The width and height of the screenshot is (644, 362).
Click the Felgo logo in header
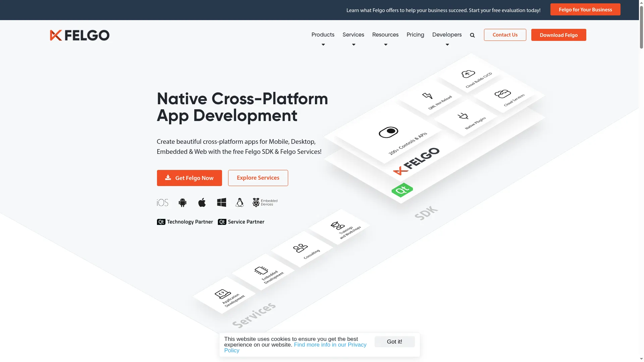(x=79, y=35)
